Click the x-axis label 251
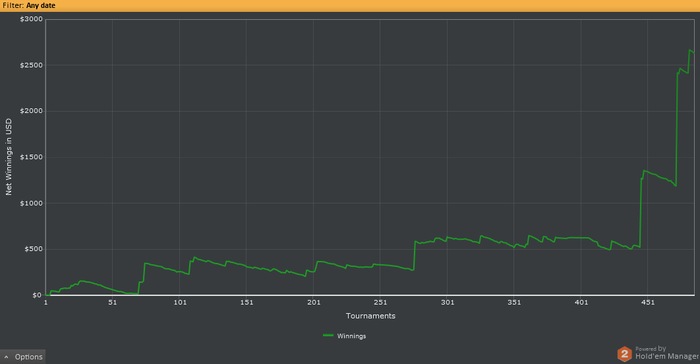 tap(380, 302)
